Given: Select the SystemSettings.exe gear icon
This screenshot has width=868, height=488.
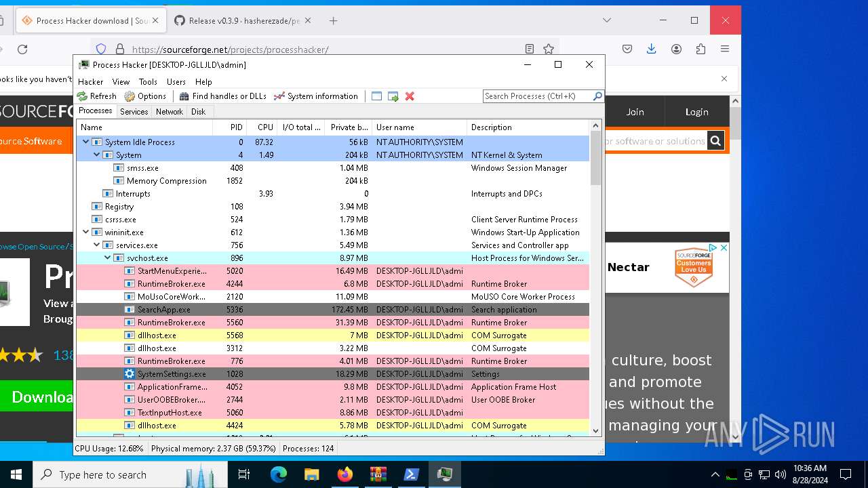Looking at the screenshot, I should pos(130,373).
